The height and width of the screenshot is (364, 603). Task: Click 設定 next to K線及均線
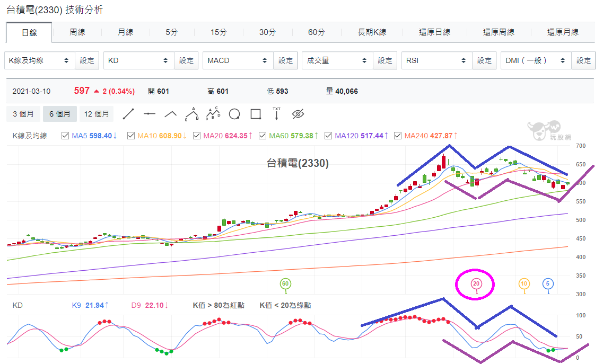[x=87, y=60]
